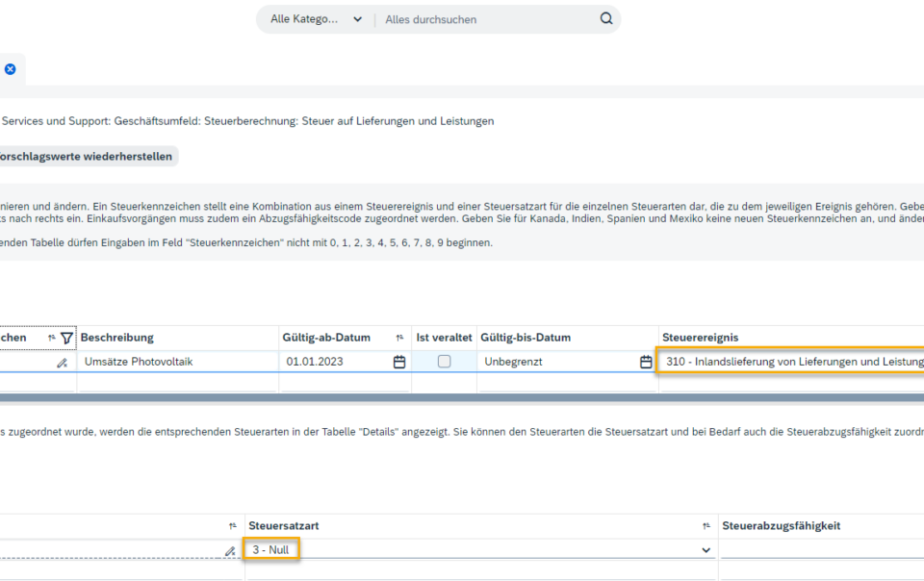Click the search magnifier icon
This screenshot has width=924, height=581.
pos(605,19)
